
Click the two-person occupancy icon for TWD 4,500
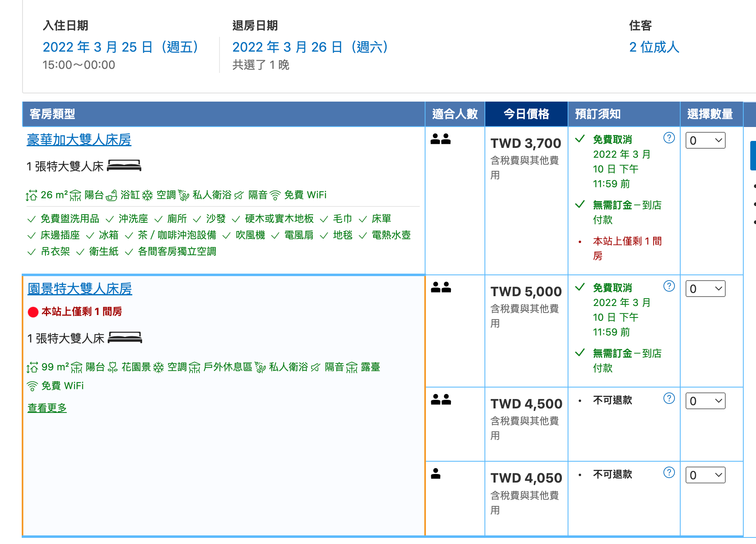pyautogui.click(x=441, y=399)
